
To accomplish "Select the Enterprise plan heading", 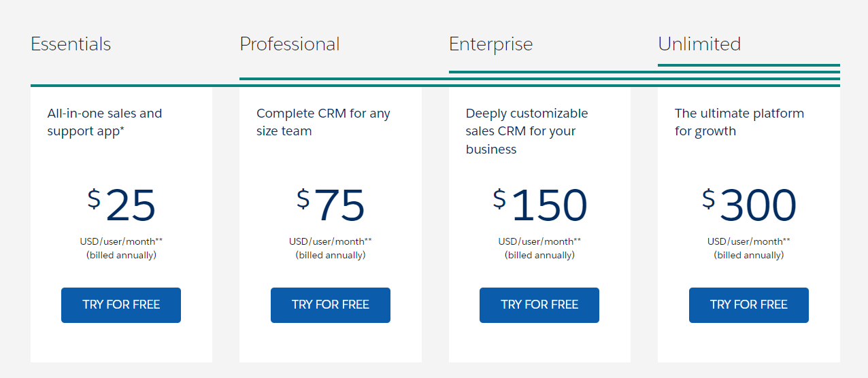I will click(491, 44).
